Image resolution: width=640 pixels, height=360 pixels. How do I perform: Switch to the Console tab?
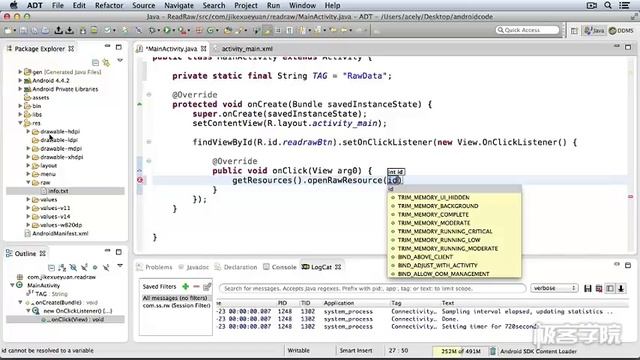click(x=280, y=267)
